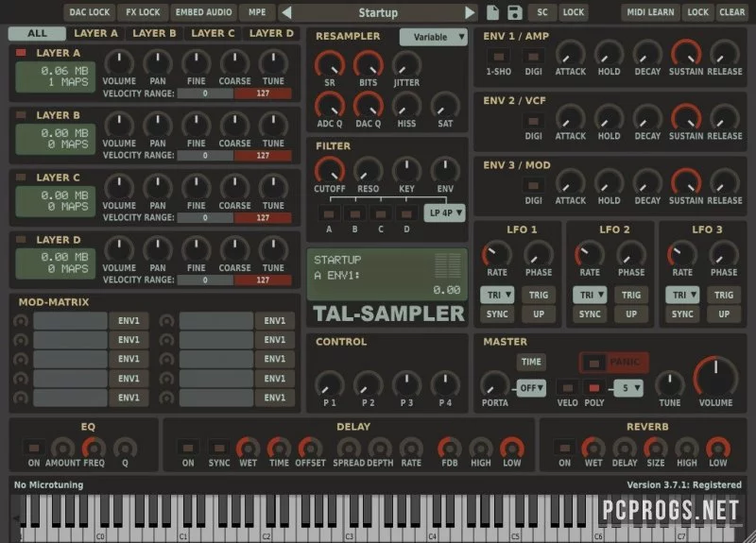Click the ENV 2 SUSTAIN knob
Viewport: 756px width, 543px height.
[x=686, y=117]
